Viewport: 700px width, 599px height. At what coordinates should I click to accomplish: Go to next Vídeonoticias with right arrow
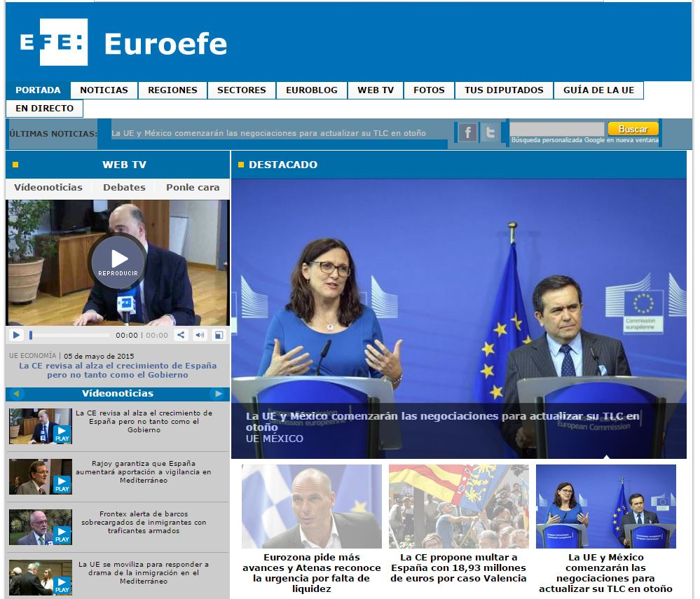tap(219, 394)
